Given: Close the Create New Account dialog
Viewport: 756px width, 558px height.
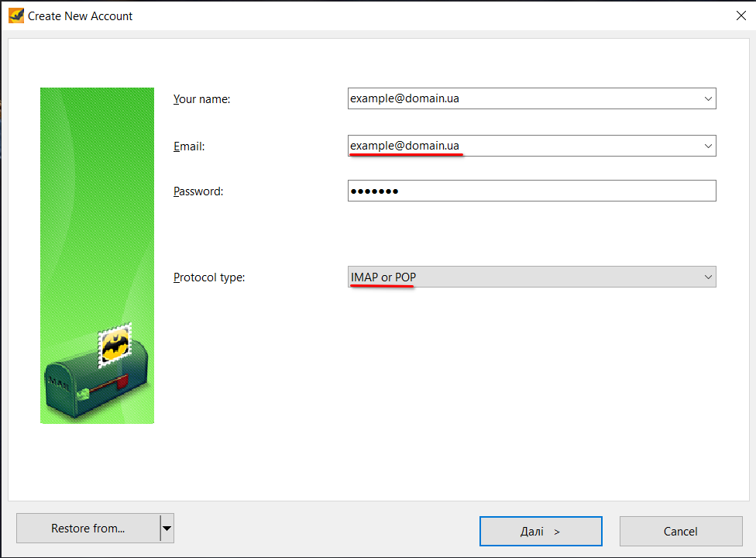Looking at the screenshot, I should click(741, 15).
